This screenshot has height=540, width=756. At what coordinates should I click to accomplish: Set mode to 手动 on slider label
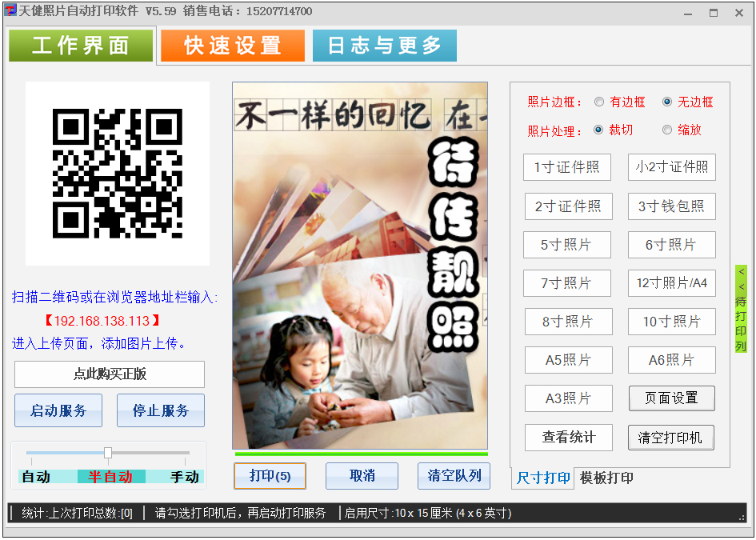[185, 477]
